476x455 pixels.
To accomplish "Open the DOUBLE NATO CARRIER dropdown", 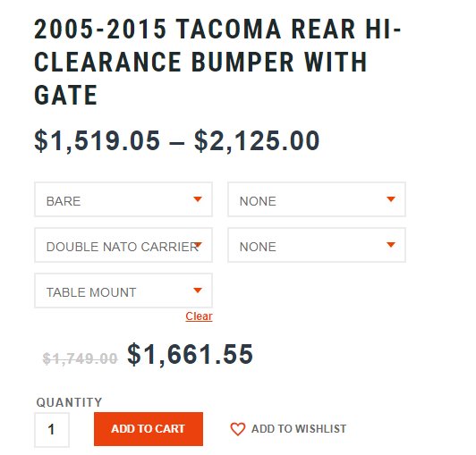I will pos(123,245).
